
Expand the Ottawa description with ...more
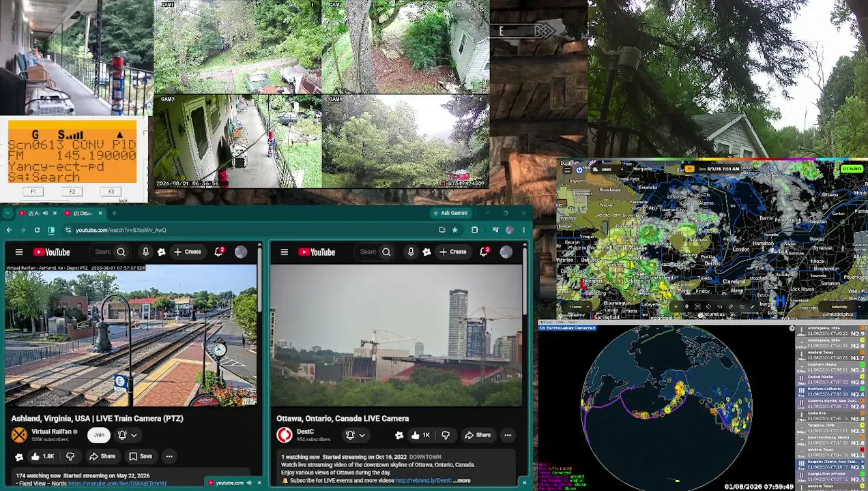click(462, 481)
